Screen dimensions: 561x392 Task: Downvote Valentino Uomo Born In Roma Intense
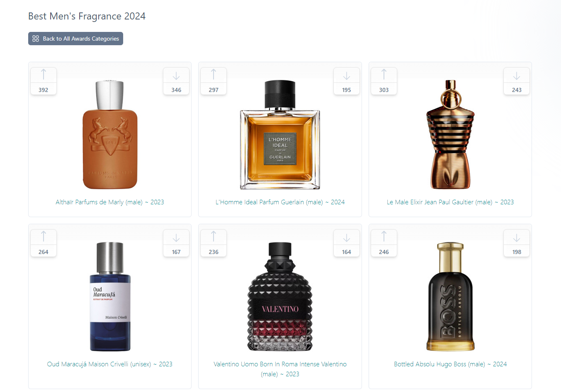click(347, 243)
